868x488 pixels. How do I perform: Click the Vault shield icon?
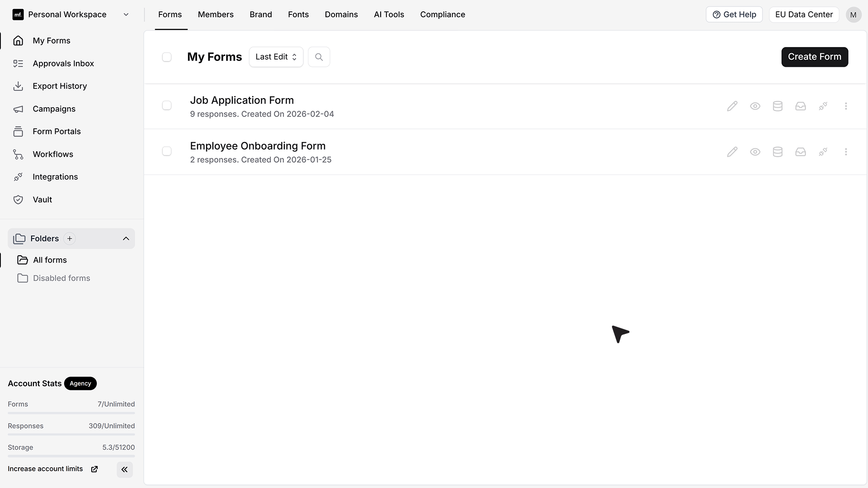18,200
